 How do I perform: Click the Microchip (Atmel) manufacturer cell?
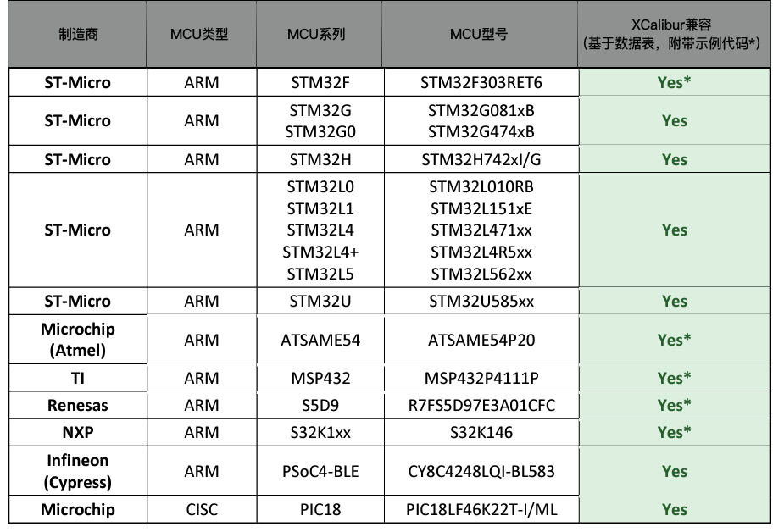pyautogui.click(x=77, y=340)
